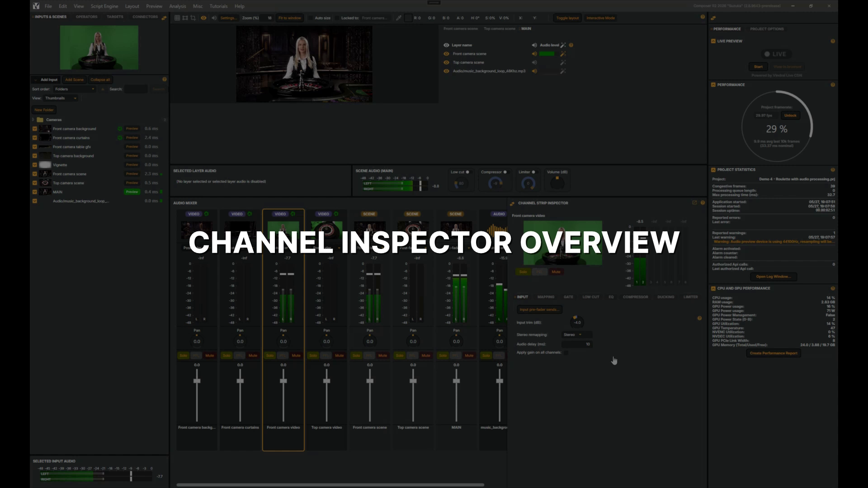Viewport: 868px width, 488px height.
Task: Click refresh icon on Front camera background row
Action: [x=120, y=129]
